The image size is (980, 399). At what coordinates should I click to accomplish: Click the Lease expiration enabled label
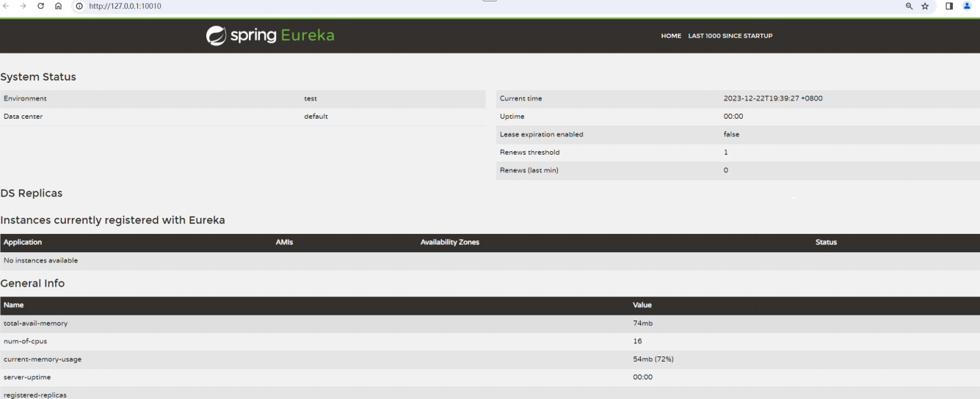542,134
